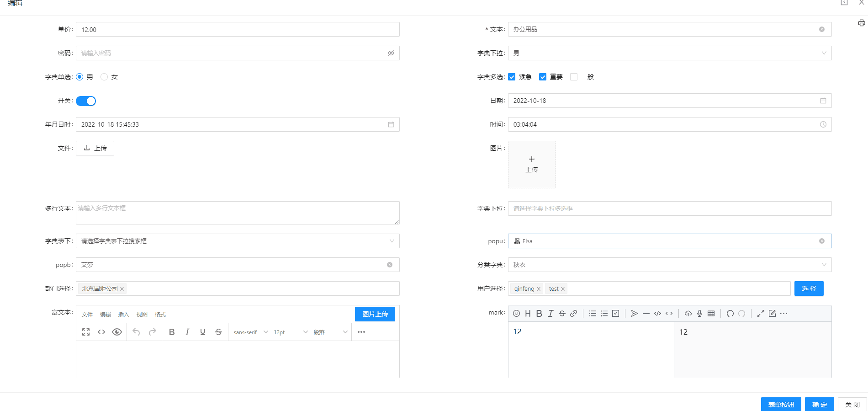
Task: Open more options in the mark editor toolbar
Action: 783,313
